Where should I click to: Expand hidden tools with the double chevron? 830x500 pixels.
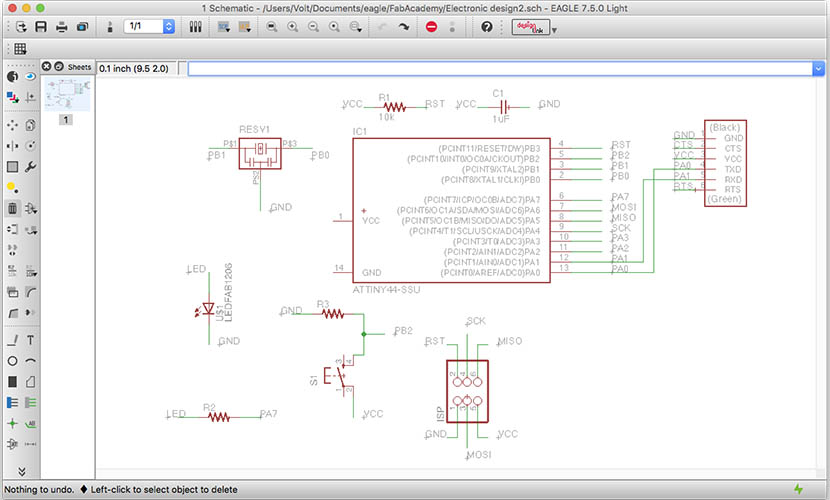pos(21,471)
